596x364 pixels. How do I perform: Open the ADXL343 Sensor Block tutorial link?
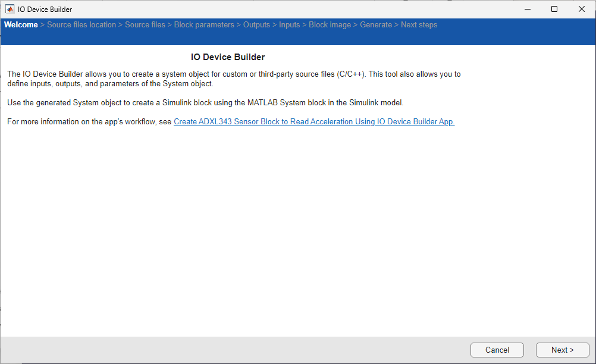tap(313, 121)
